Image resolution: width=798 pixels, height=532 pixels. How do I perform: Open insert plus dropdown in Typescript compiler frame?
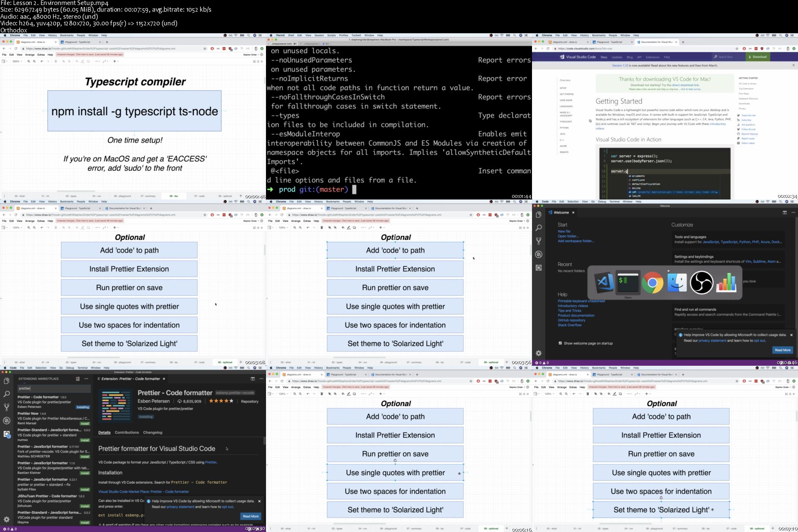point(116,61)
